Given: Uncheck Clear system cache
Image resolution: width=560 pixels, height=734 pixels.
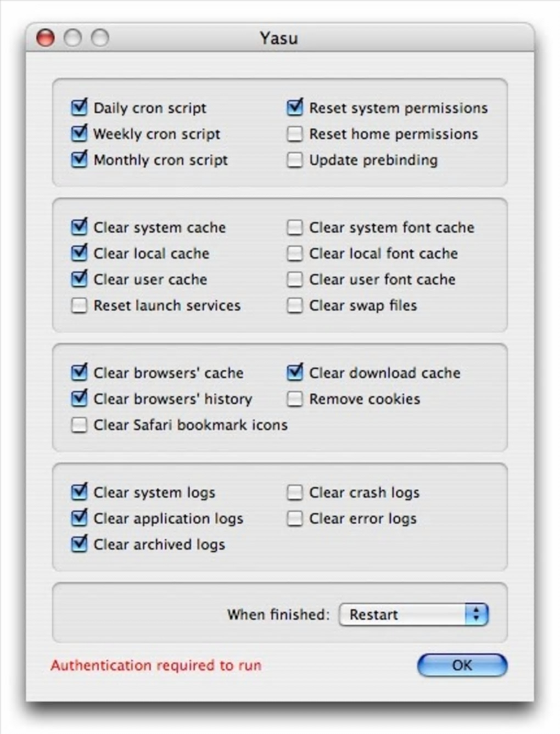Looking at the screenshot, I should [x=80, y=227].
